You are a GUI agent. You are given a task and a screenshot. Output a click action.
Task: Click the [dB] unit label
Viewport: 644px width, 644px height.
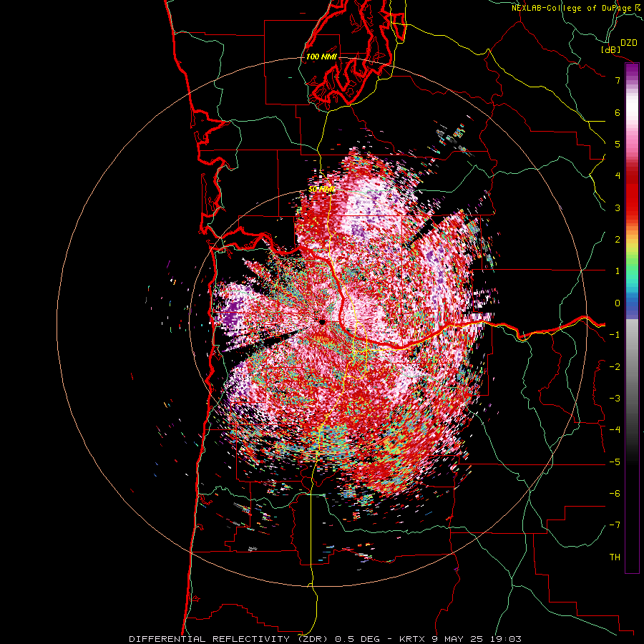point(611,49)
